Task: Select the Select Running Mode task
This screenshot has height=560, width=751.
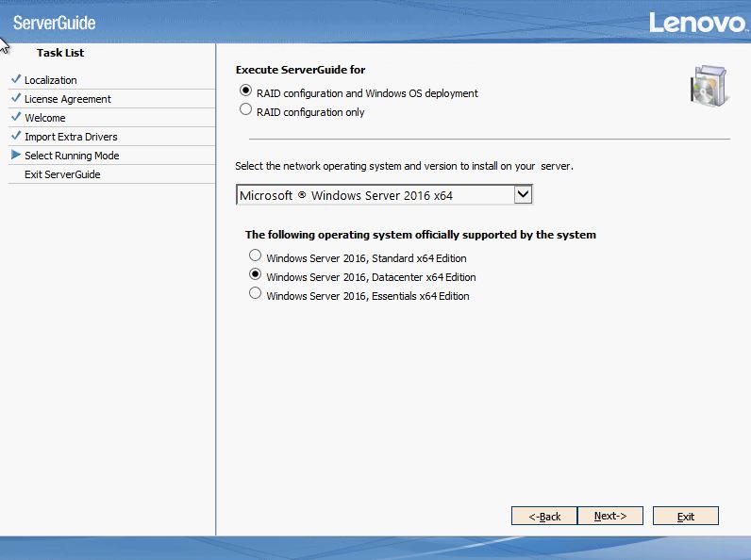Action: pyautogui.click(x=72, y=156)
